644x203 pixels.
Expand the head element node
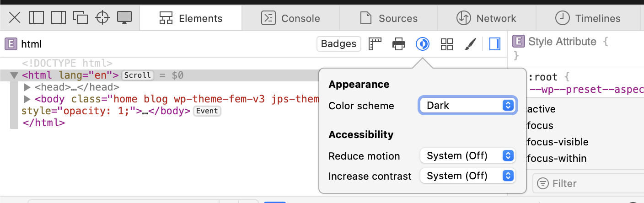[x=27, y=87]
